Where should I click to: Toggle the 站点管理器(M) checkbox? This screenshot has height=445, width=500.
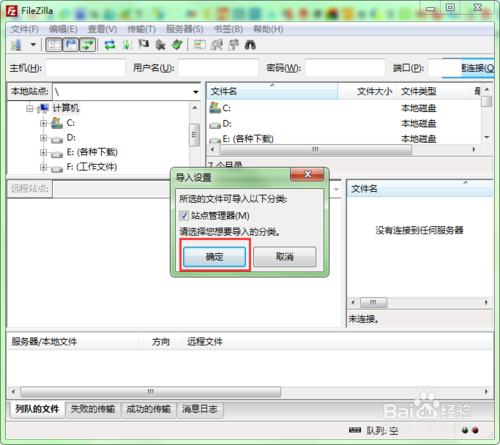point(184,216)
